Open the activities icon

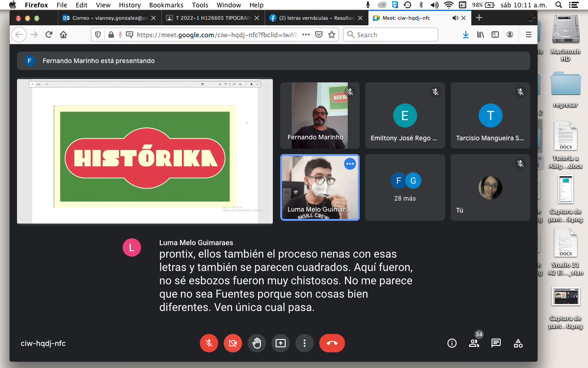[x=518, y=343]
